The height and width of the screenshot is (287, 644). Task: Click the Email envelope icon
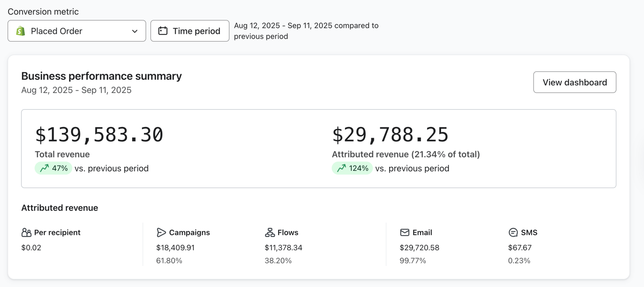click(x=405, y=232)
